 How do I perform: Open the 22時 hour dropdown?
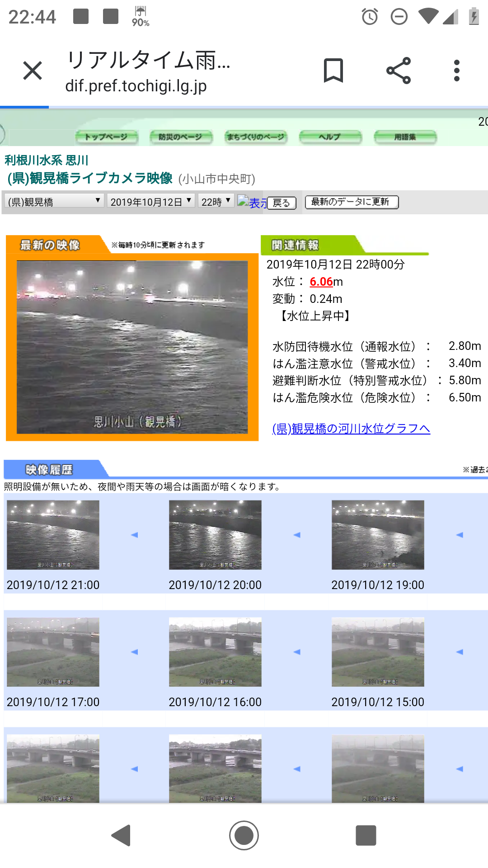[x=216, y=202]
